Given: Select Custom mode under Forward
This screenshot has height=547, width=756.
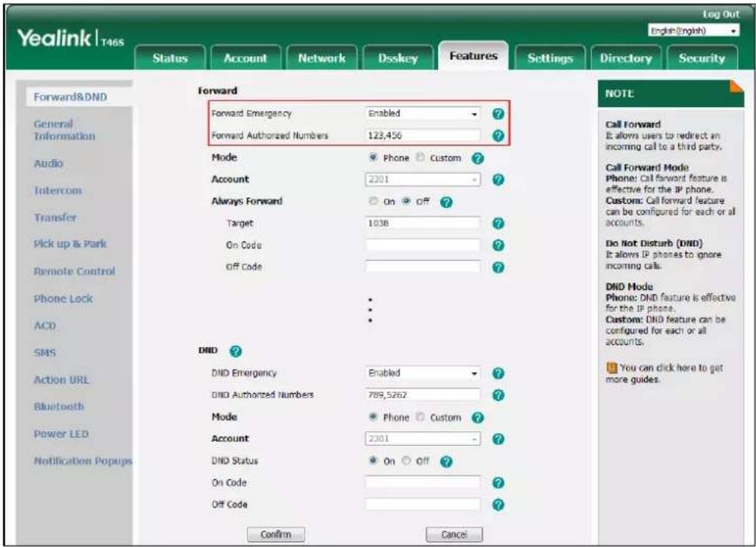Looking at the screenshot, I should [x=420, y=157].
